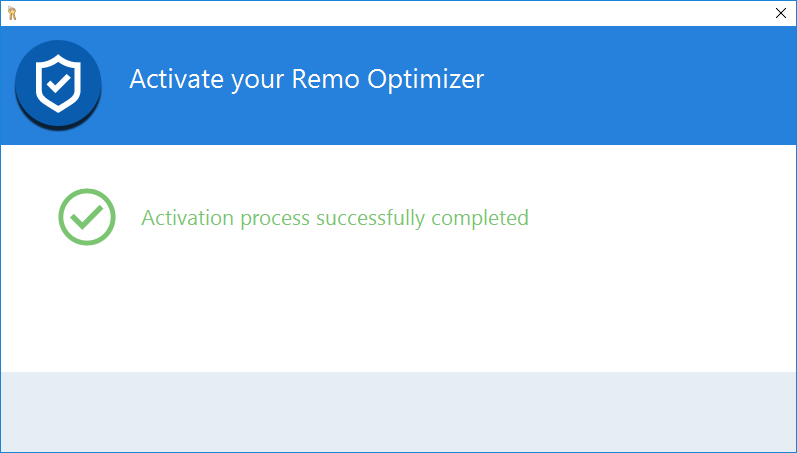Image resolution: width=797 pixels, height=453 pixels.
Task: Click the green success checkmark circle
Action: click(x=87, y=217)
